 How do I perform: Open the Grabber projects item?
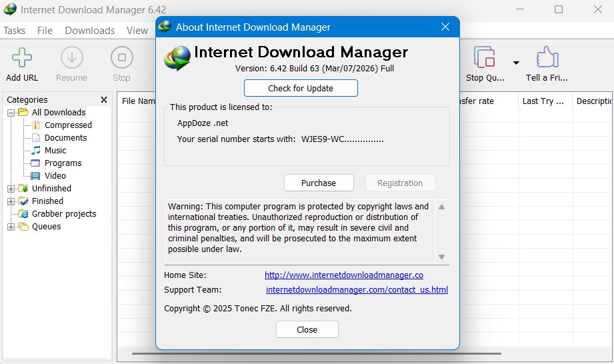click(x=64, y=214)
